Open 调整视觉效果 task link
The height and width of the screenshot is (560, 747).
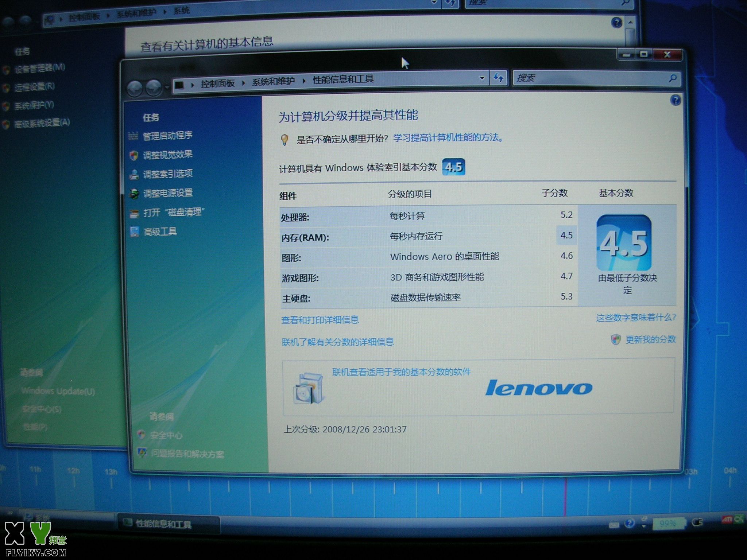pyautogui.click(x=167, y=155)
